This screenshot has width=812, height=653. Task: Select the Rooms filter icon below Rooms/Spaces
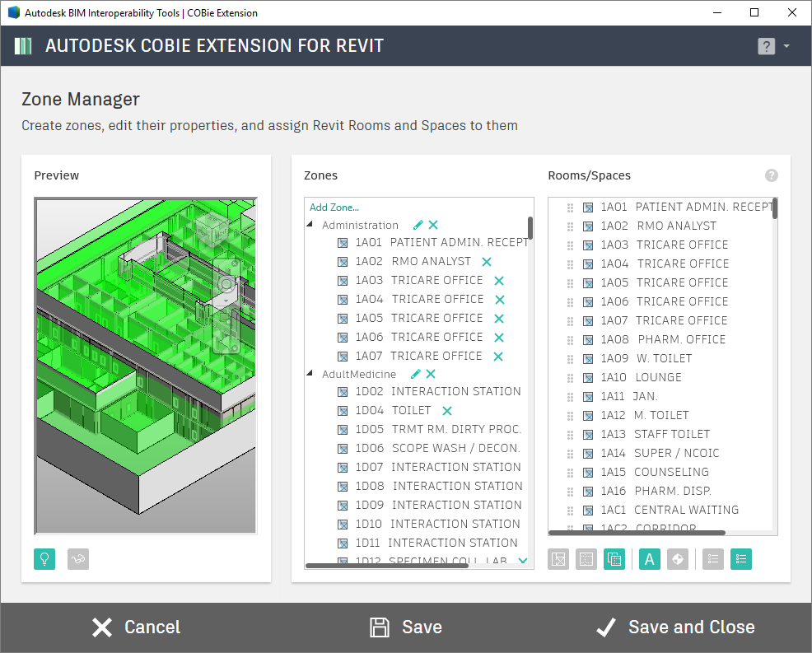coord(558,559)
